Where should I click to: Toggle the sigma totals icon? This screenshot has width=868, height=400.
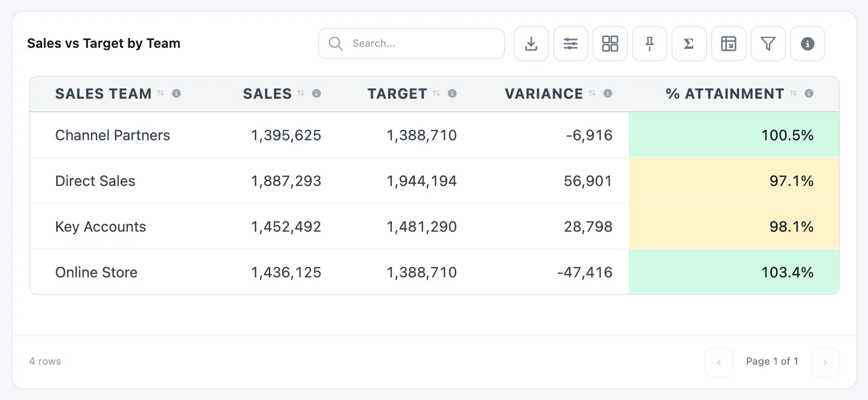pos(689,44)
